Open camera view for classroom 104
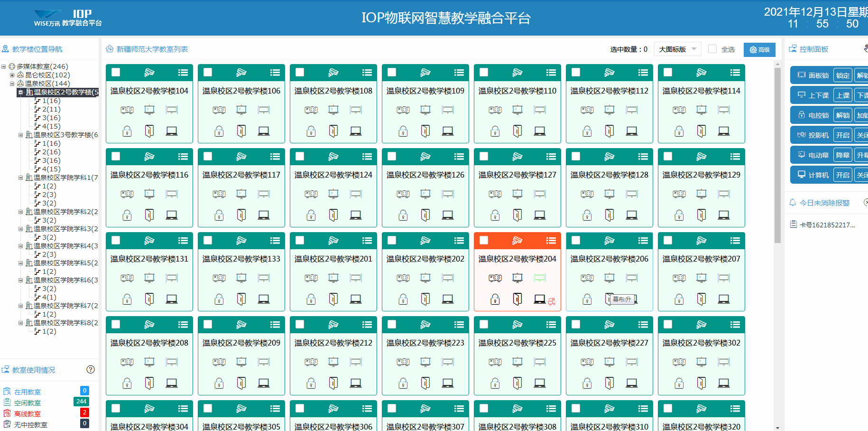868x431 pixels. [149, 73]
